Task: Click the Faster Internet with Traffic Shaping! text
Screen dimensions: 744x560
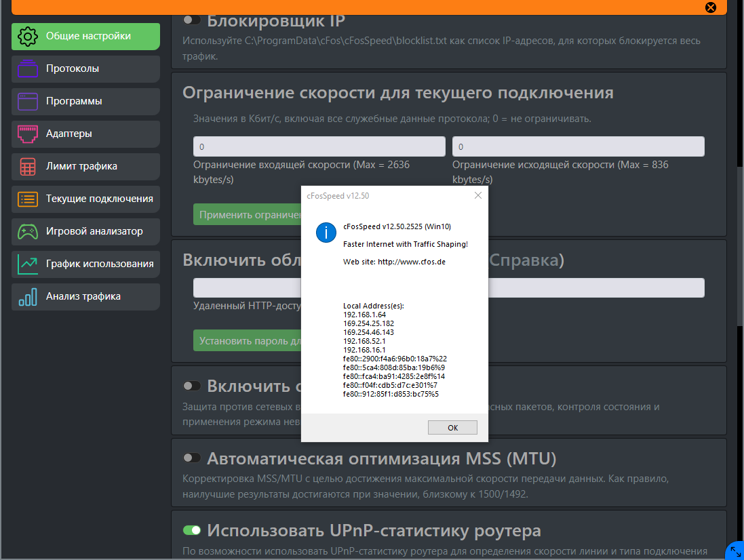Action: click(x=405, y=244)
